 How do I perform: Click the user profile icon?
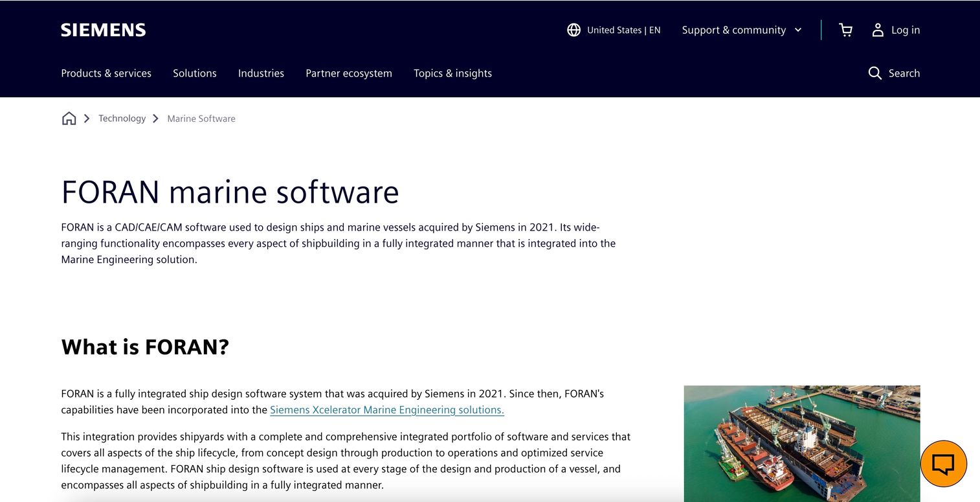tap(878, 30)
